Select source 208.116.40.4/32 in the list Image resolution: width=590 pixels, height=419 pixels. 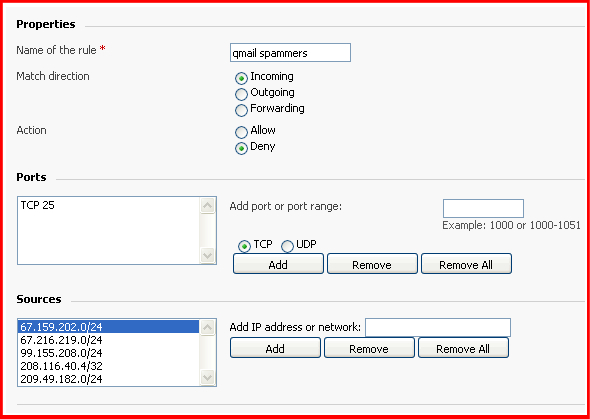pyautogui.click(x=108, y=366)
